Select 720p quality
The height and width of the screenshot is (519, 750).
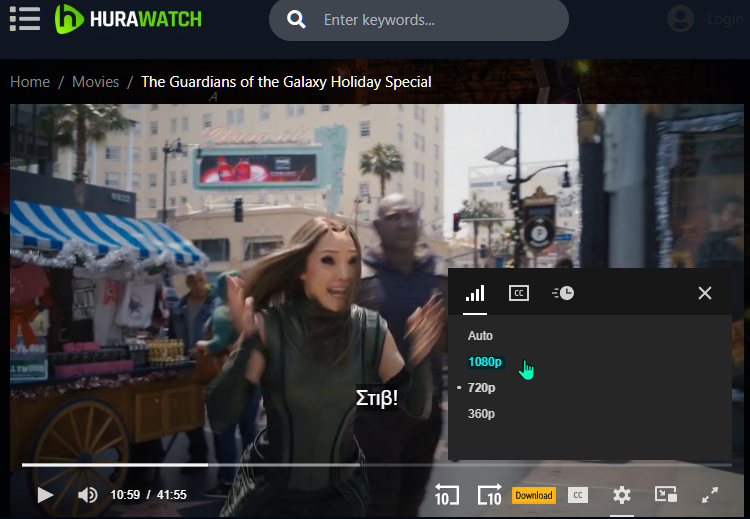(481, 388)
